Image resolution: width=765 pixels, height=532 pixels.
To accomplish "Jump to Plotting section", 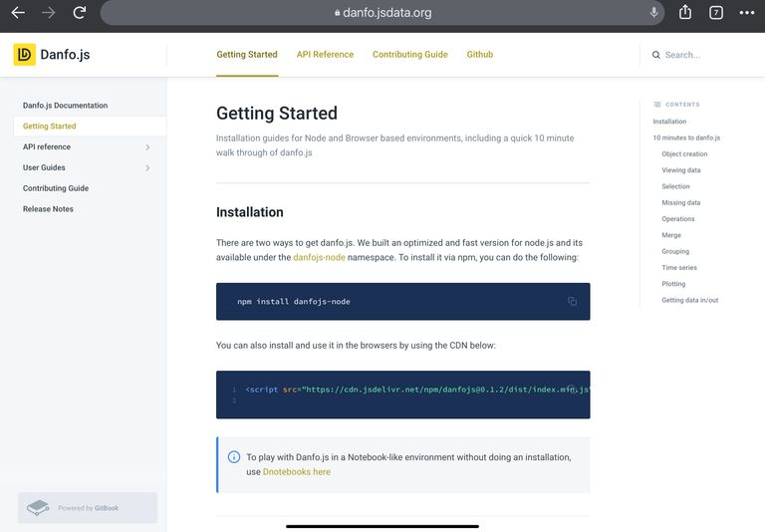I will (673, 284).
